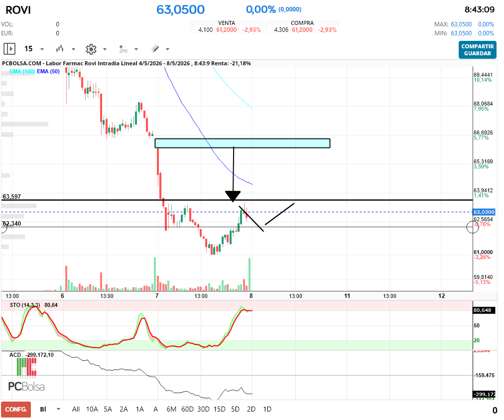Expand chart type dropdown arrow
Viewport: 504px width, 420px height.
73,49
